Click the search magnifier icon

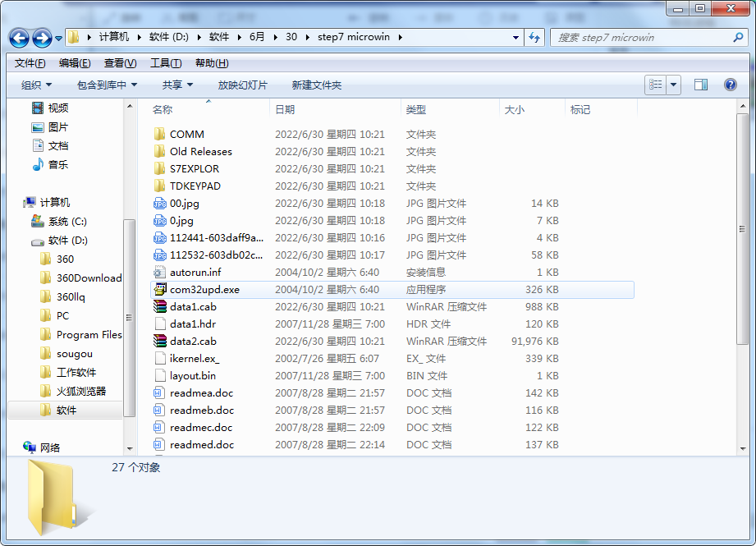738,37
